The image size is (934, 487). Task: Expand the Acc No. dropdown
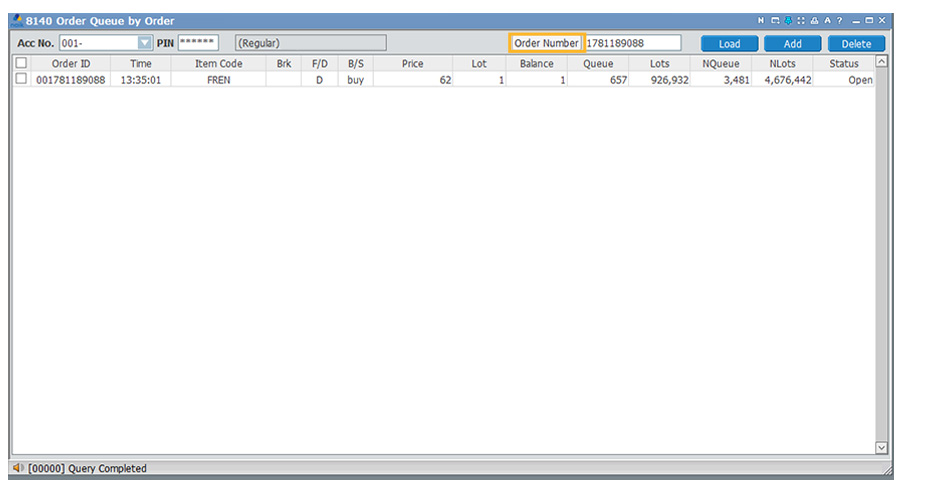pyautogui.click(x=145, y=43)
